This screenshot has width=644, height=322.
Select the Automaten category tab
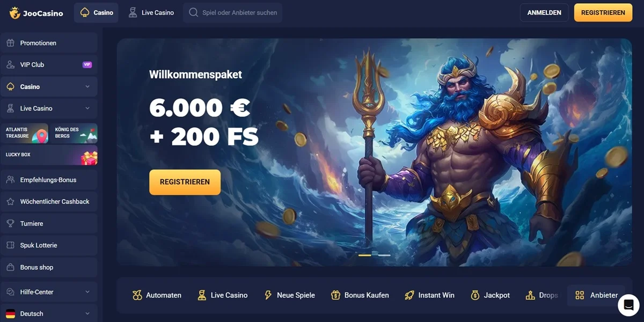click(x=157, y=295)
